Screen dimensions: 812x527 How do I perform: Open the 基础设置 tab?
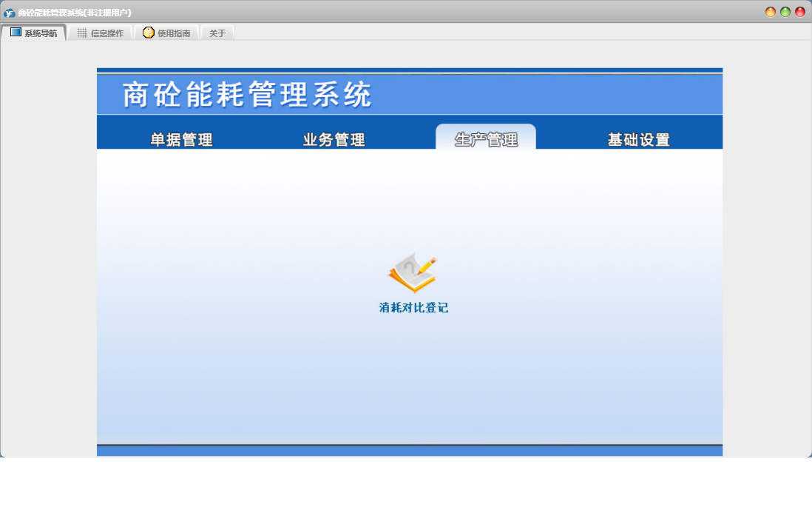[x=638, y=139]
